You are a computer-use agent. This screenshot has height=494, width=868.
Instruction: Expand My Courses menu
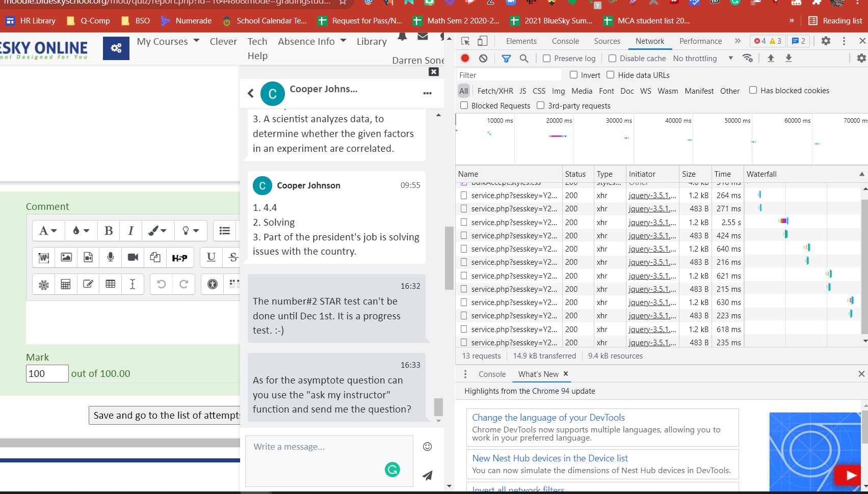click(x=168, y=41)
